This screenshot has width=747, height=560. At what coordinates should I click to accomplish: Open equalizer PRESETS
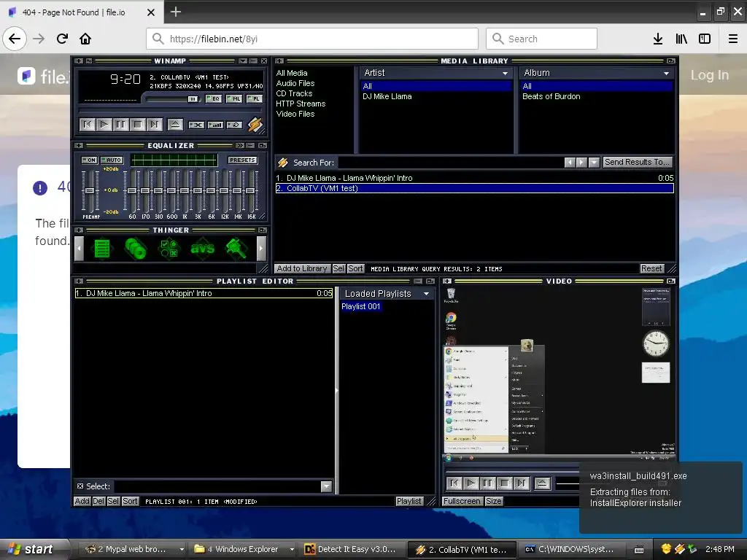pyautogui.click(x=242, y=160)
